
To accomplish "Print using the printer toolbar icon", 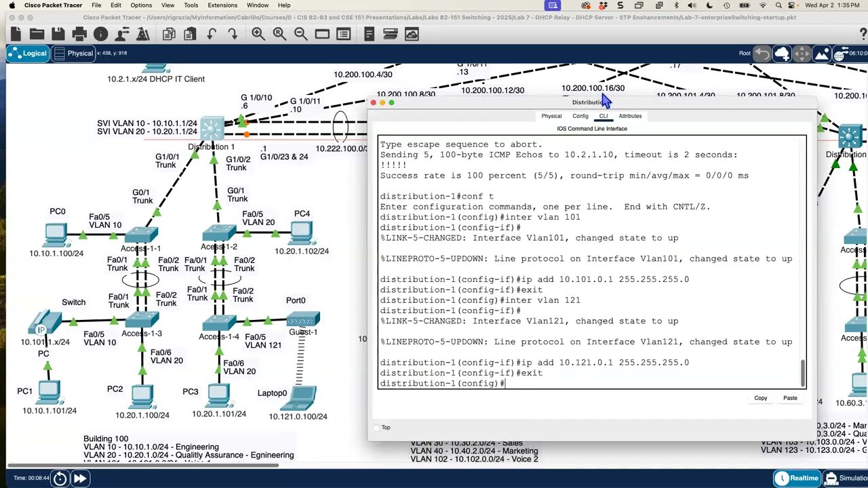I will pos(79,33).
